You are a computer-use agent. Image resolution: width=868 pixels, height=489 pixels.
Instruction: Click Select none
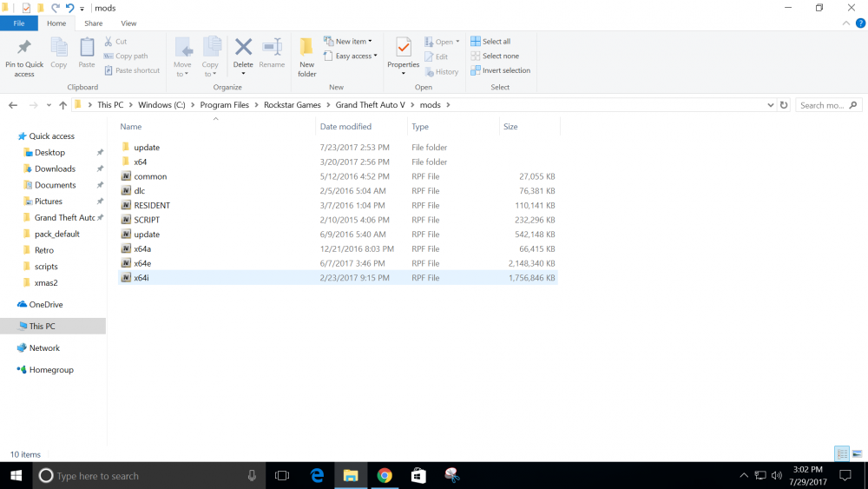[495, 56]
